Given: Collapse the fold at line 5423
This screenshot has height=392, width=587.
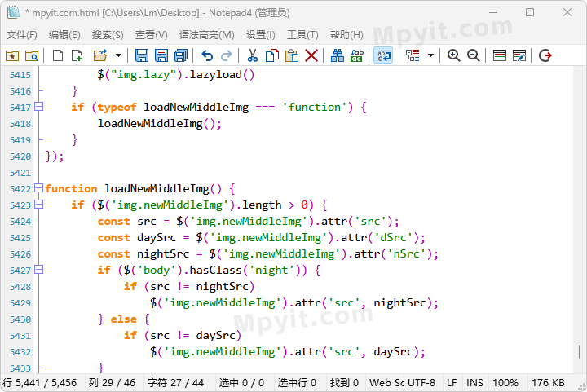Looking at the screenshot, I should click(38, 205).
